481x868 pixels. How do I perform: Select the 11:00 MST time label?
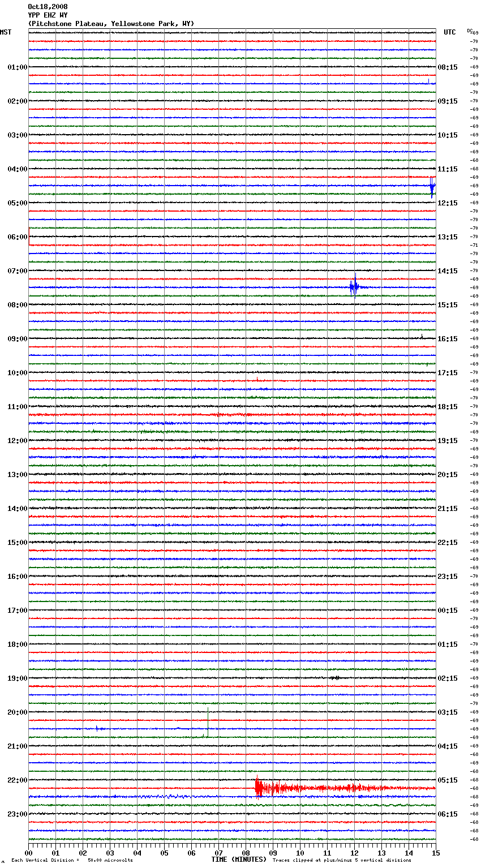(18, 407)
